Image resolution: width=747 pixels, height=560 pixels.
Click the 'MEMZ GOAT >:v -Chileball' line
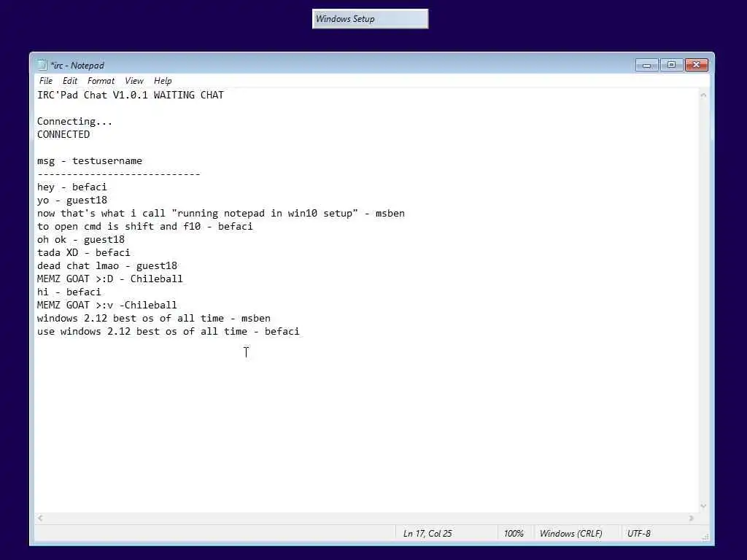coord(107,306)
